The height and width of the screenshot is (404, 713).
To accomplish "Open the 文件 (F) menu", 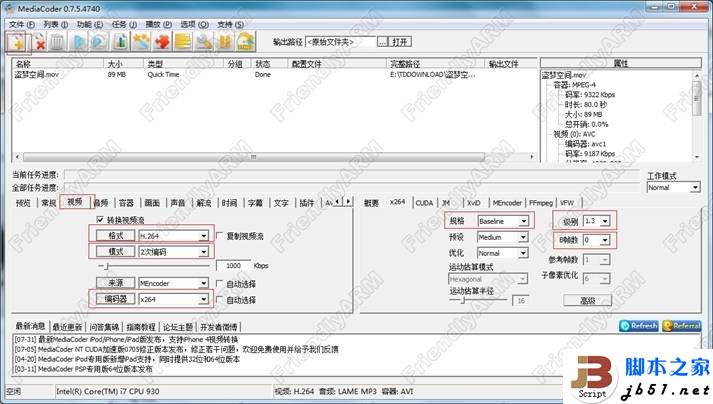I will click(21, 24).
